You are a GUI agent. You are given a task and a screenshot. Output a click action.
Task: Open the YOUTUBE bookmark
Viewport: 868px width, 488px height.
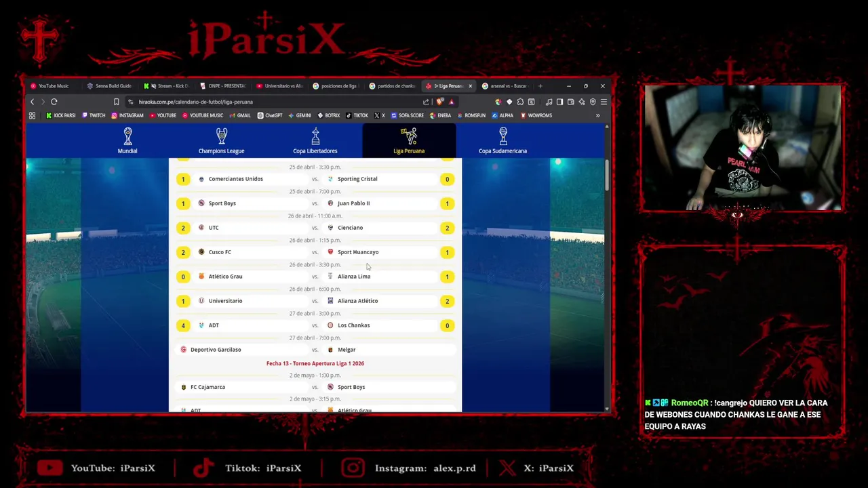tap(163, 115)
